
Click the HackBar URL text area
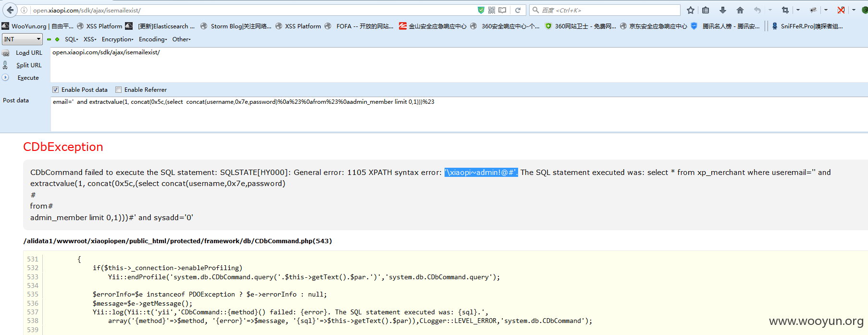459,64
